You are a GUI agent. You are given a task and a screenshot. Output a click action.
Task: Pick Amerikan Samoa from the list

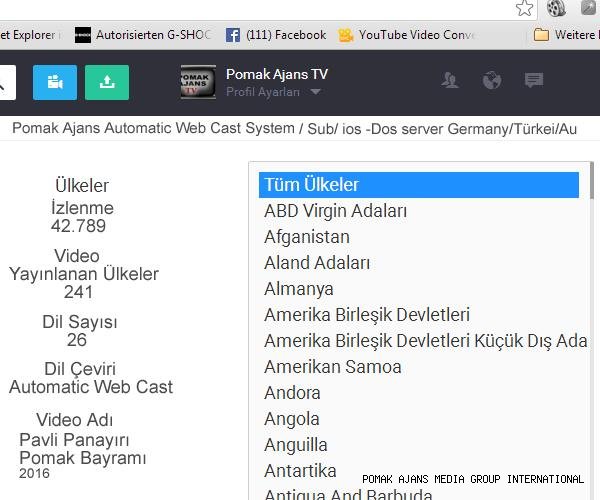click(x=333, y=367)
